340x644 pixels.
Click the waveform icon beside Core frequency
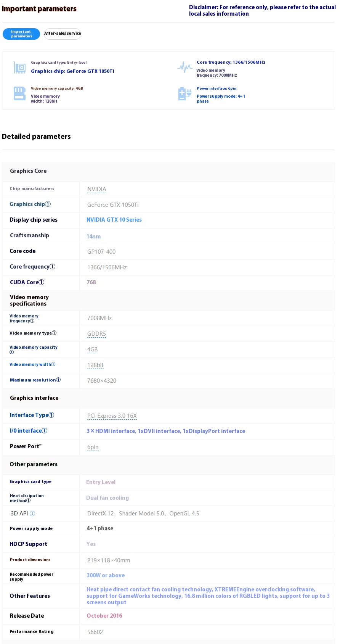pyautogui.click(x=185, y=67)
